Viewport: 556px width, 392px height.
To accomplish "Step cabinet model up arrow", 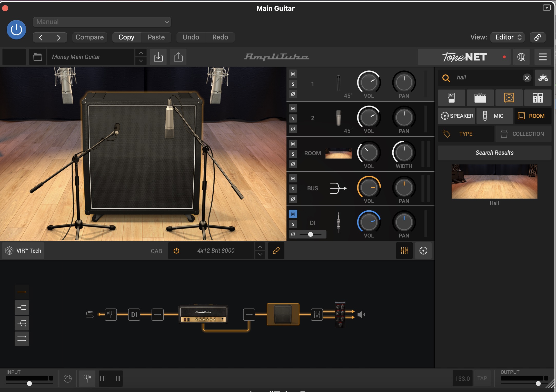I will click(260, 247).
